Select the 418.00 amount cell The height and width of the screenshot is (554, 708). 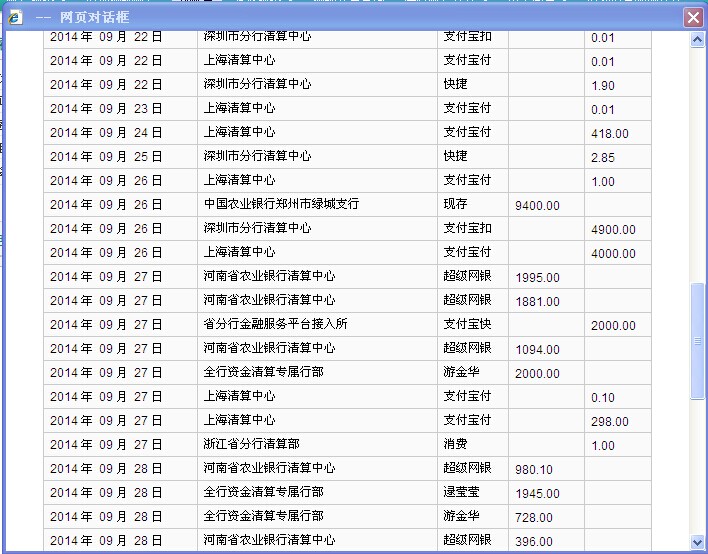pyautogui.click(x=610, y=134)
